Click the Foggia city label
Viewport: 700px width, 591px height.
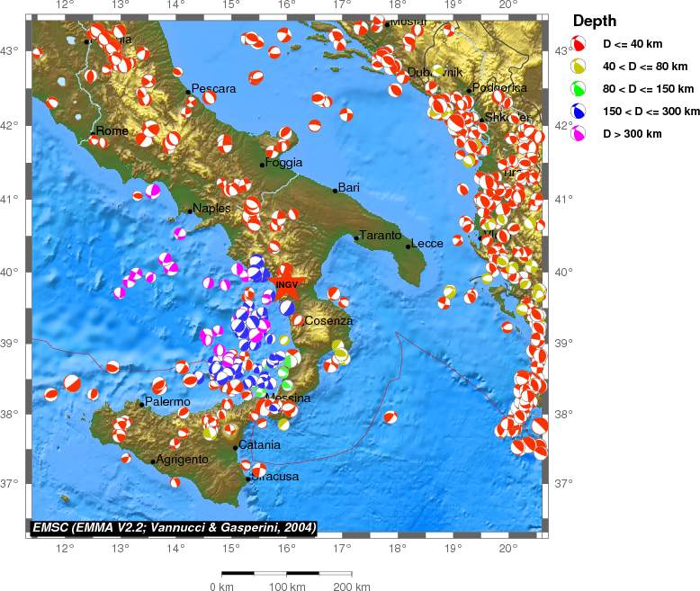pos(283,163)
